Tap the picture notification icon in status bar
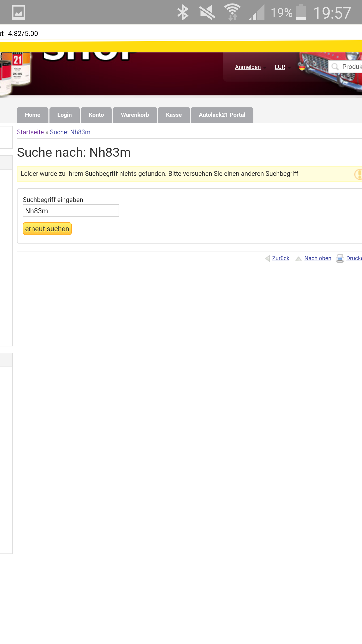 pyautogui.click(x=18, y=12)
